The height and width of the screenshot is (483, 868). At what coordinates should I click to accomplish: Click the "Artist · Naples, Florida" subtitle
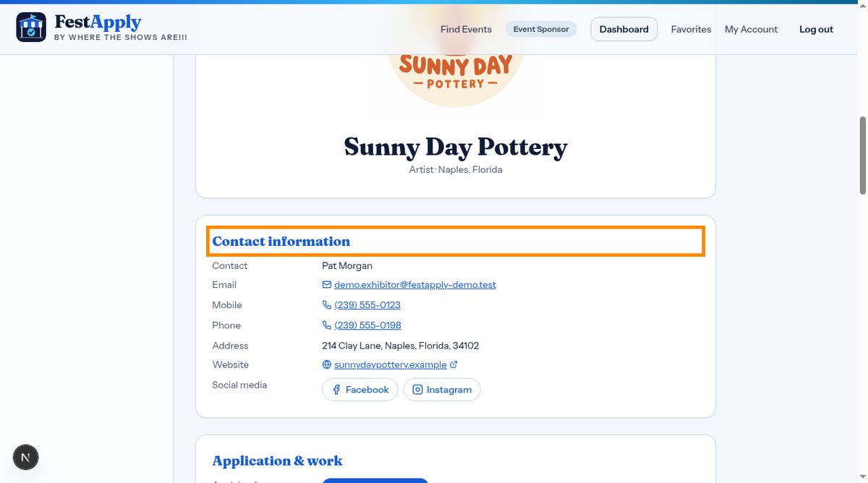click(x=456, y=170)
